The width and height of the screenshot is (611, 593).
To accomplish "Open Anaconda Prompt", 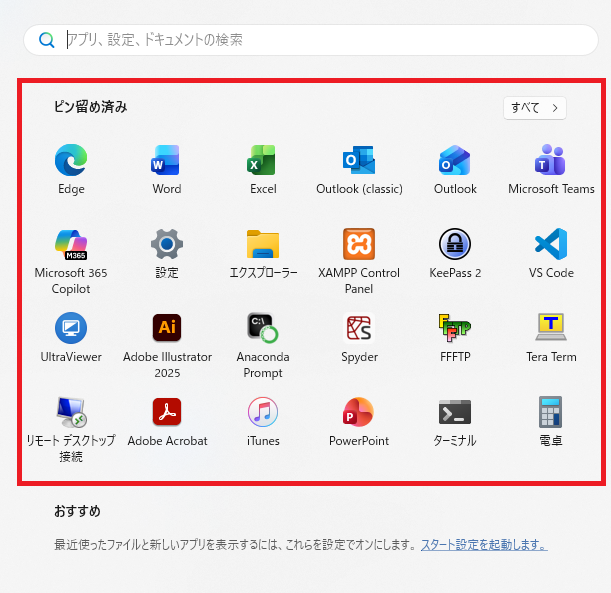I will pyautogui.click(x=263, y=328).
